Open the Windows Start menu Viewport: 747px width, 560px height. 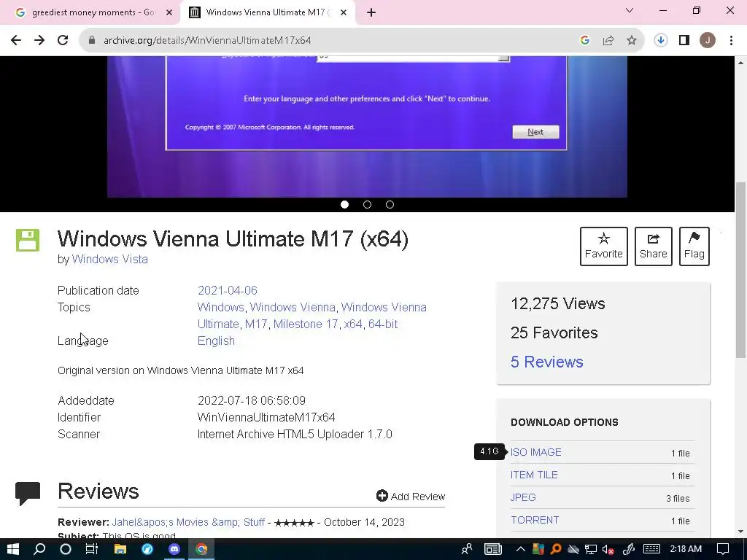(x=13, y=549)
